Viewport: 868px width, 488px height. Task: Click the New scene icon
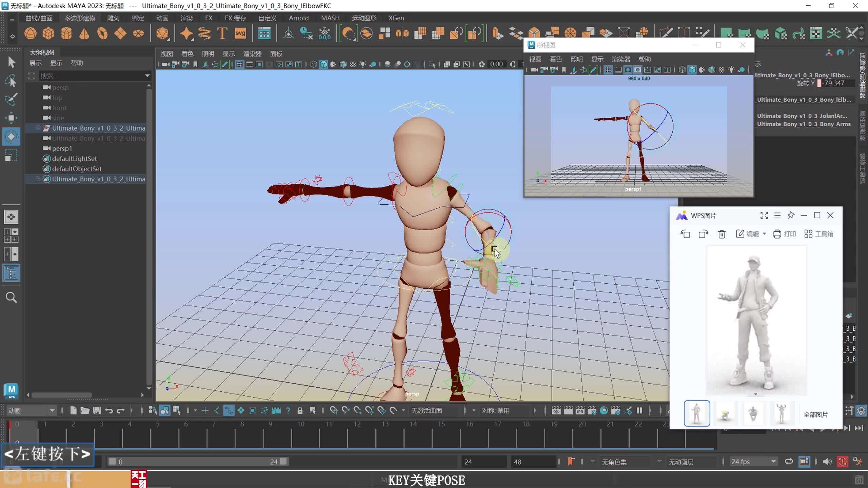(73, 411)
